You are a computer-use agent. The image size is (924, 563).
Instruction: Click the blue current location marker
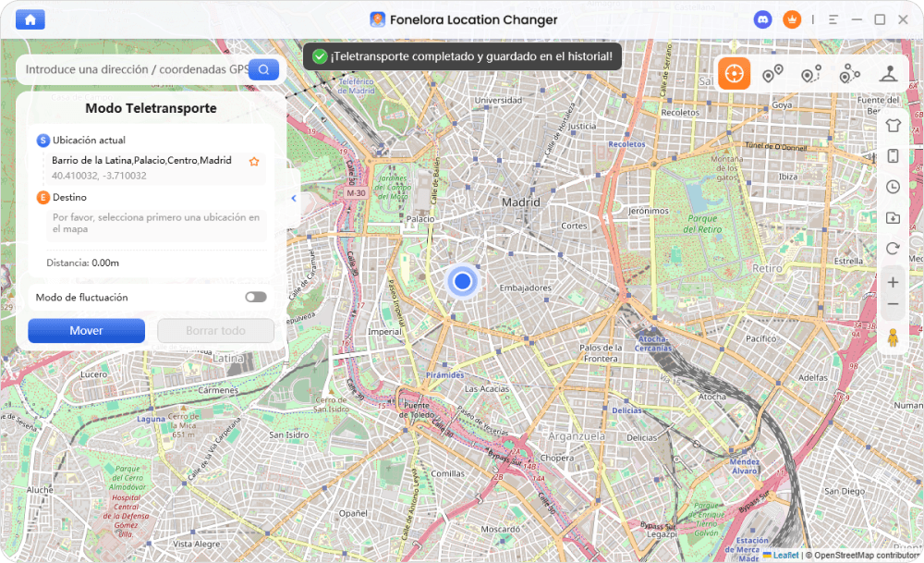pos(463,281)
